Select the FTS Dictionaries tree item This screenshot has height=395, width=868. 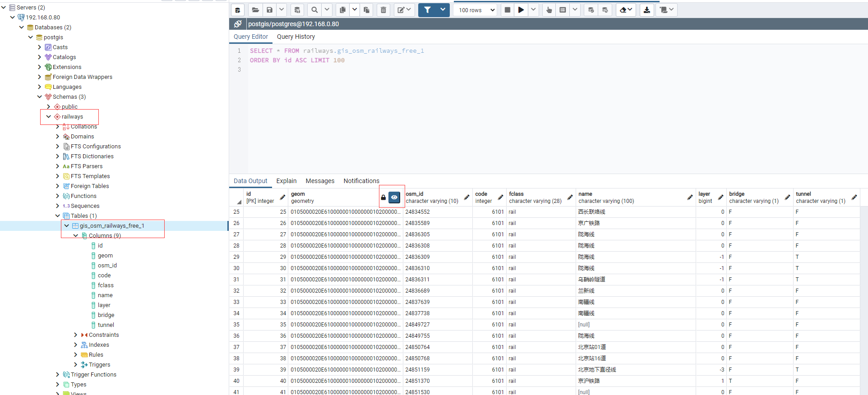(92, 156)
